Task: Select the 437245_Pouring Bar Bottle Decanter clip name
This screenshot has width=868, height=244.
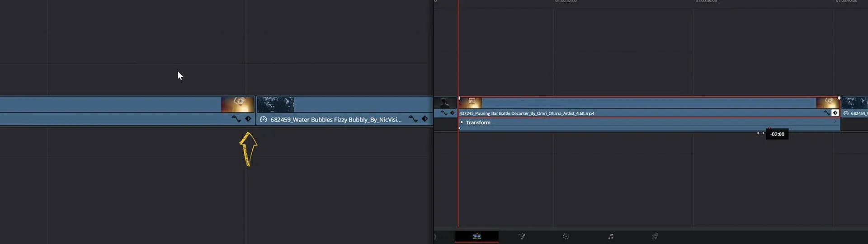Action: (x=527, y=113)
